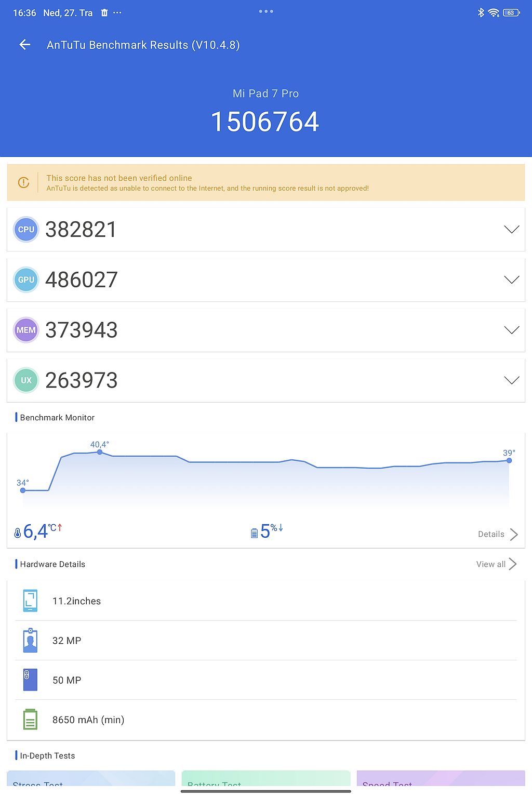Go back using the arrow icon
The width and height of the screenshot is (532, 797).
pyautogui.click(x=25, y=45)
